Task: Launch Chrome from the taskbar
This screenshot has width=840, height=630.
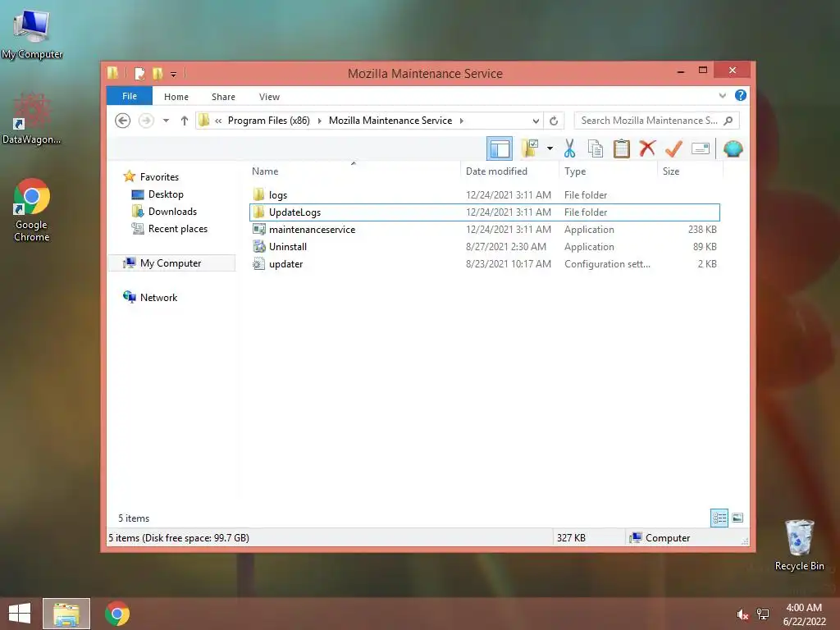Action: pos(117,614)
